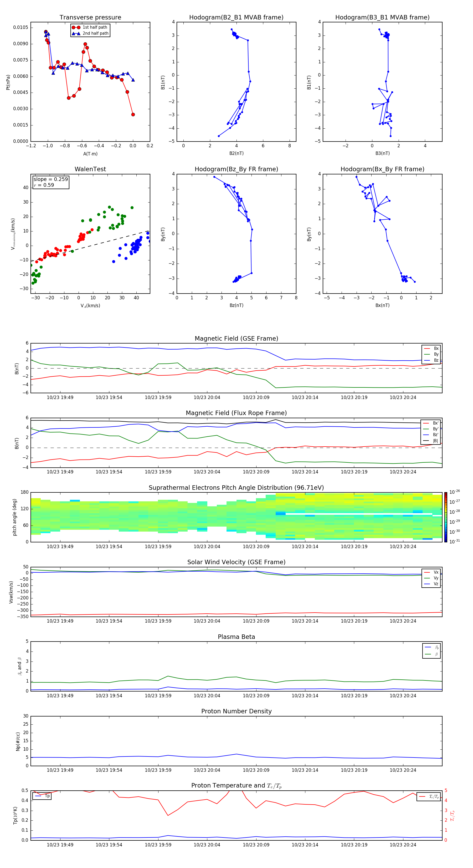Click the 'Proton Number Density' plot title

[236, 711]
